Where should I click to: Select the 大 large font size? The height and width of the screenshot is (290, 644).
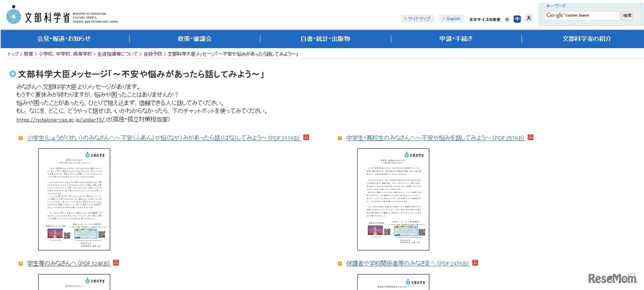coord(528,19)
